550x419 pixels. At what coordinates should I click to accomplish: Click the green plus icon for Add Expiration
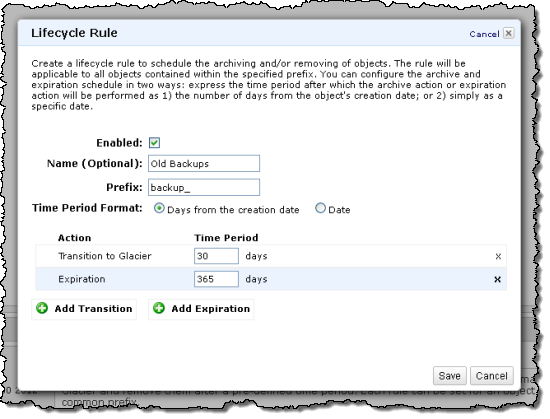point(159,308)
